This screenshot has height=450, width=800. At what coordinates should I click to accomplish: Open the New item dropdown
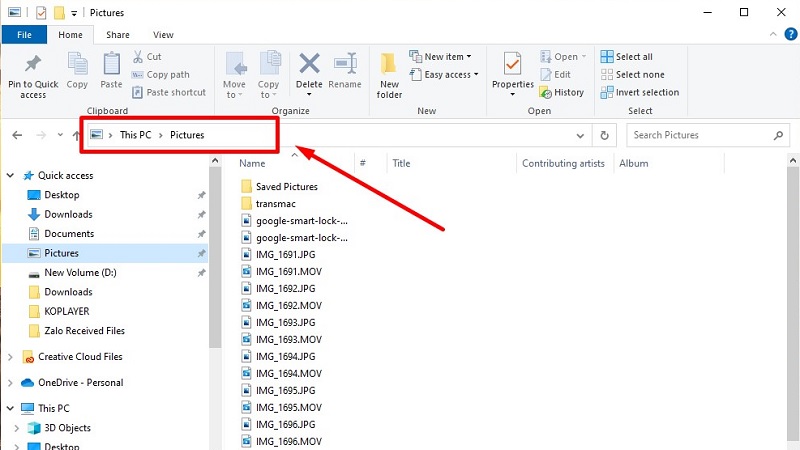(x=440, y=57)
